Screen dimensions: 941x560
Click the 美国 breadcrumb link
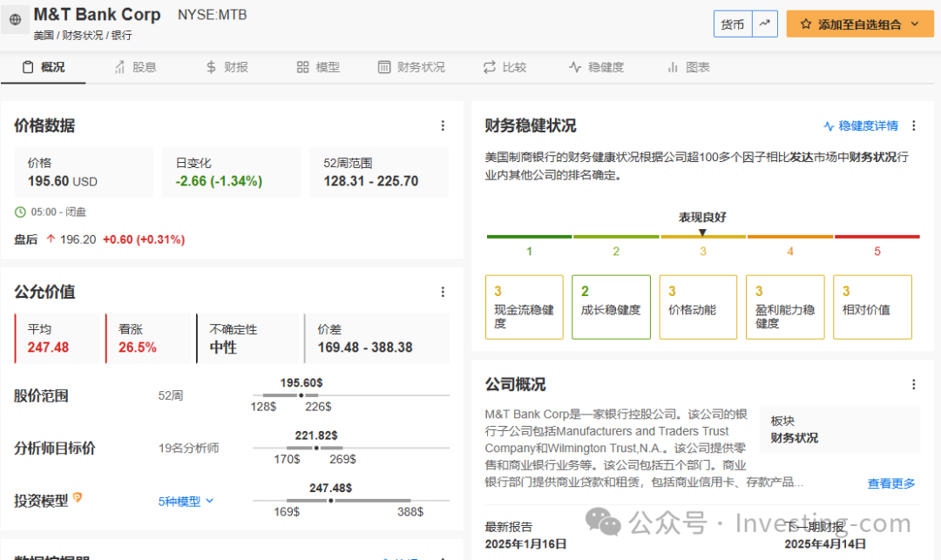pos(44,36)
